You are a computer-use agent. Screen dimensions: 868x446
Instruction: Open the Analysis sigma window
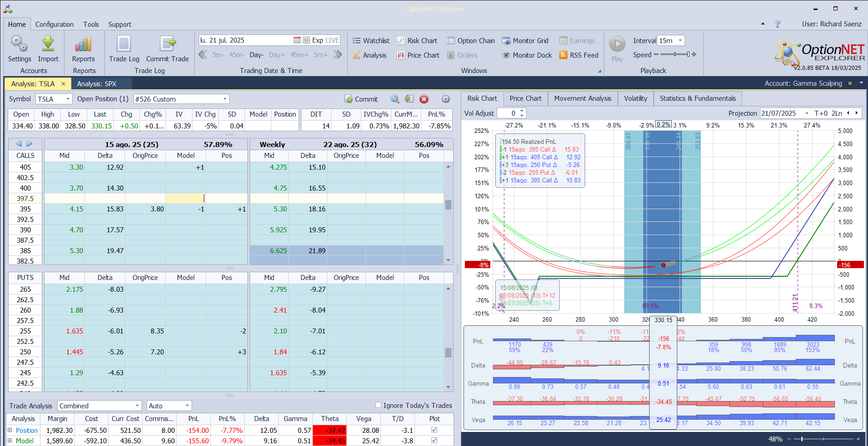click(370, 55)
